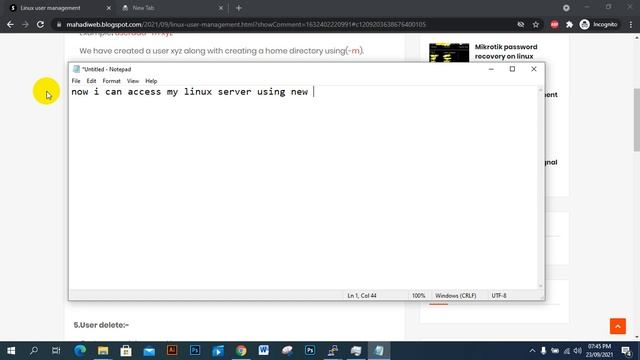Viewport: 640px width, 360px height.
Task: Click 'Windows (CRLF)' status bar entry
Action: tap(456, 296)
